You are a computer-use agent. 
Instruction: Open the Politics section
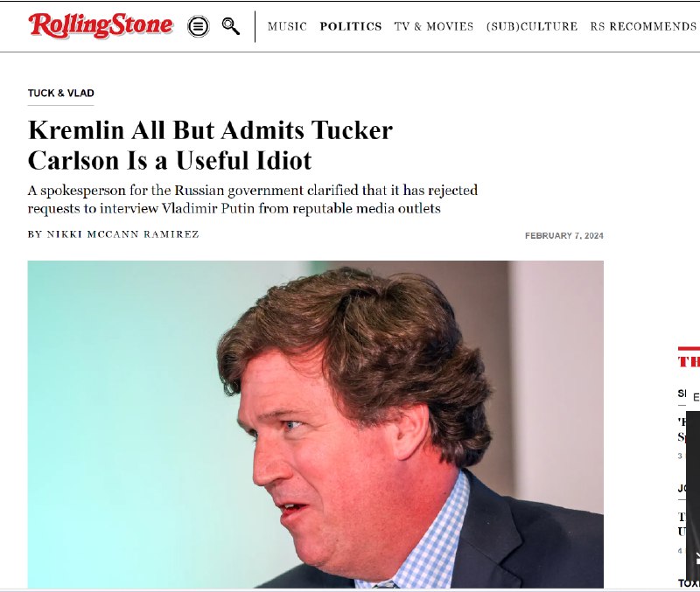coord(351,26)
